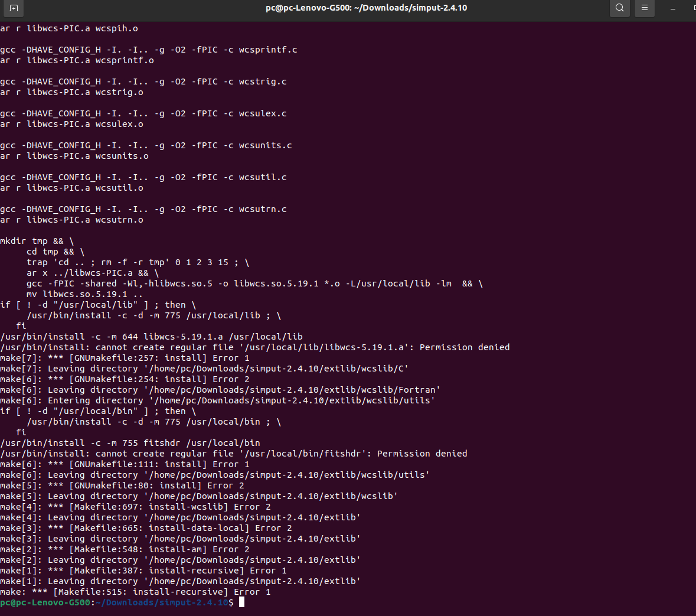Click the line 'ar r libwcs-PIC.a wcstrig.o'

[x=71, y=92]
